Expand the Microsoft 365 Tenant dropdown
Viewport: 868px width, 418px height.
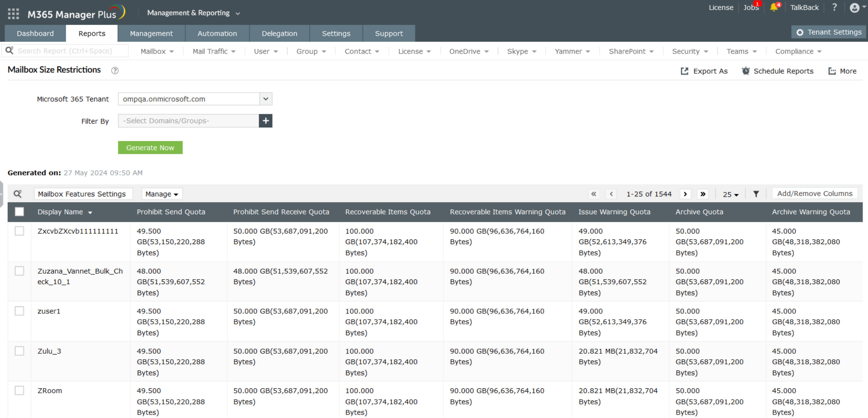coord(266,99)
